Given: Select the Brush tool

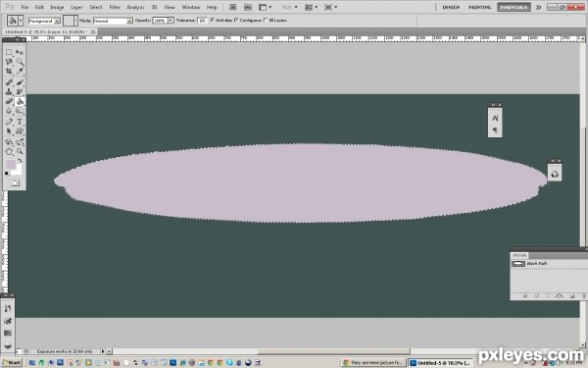Looking at the screenshot, I should pos(20,82).
